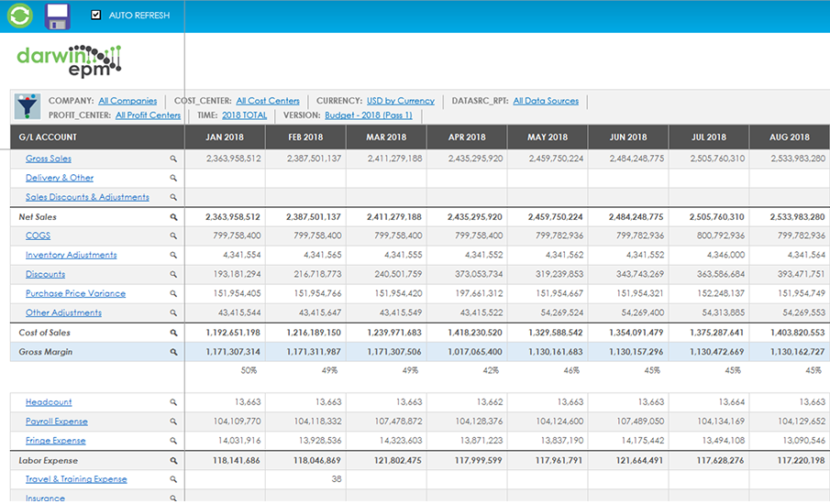The image size is (830, 504).
Task: Click magnifier on Travel & Training Expense row
Action: (x=173, y=479)
